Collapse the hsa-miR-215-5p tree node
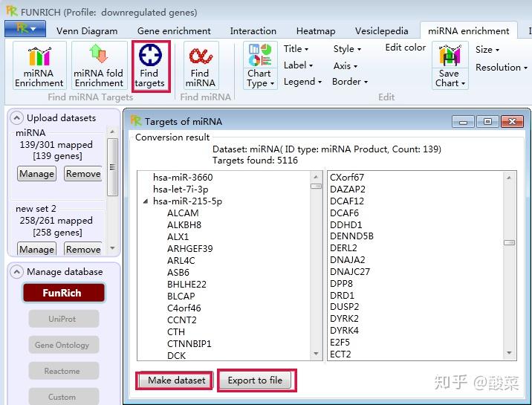 click(x=146, y=201)
